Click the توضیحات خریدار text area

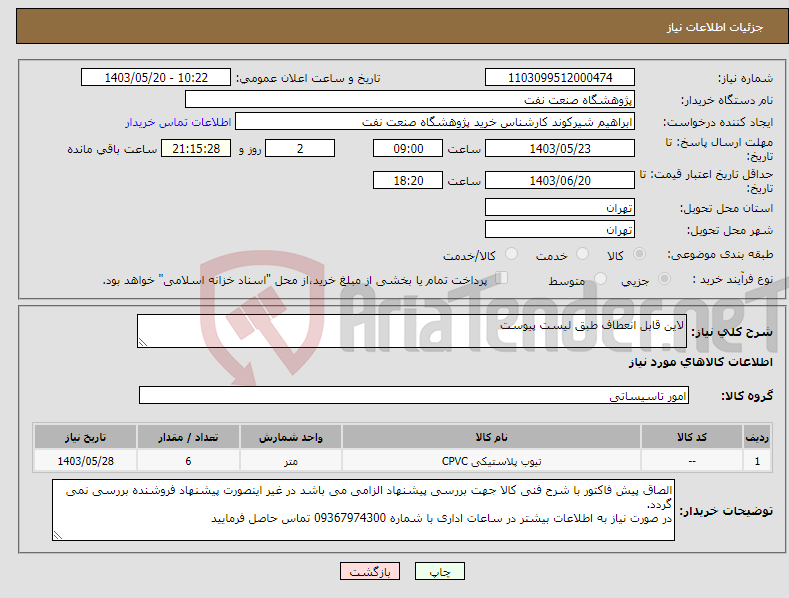click(x=363, y=510)
